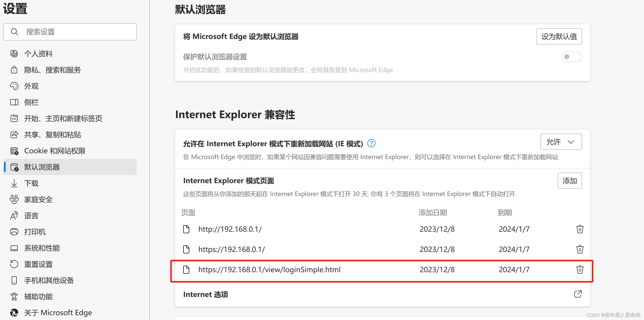Click the 外观 appearance palette icon

point(14,86)
